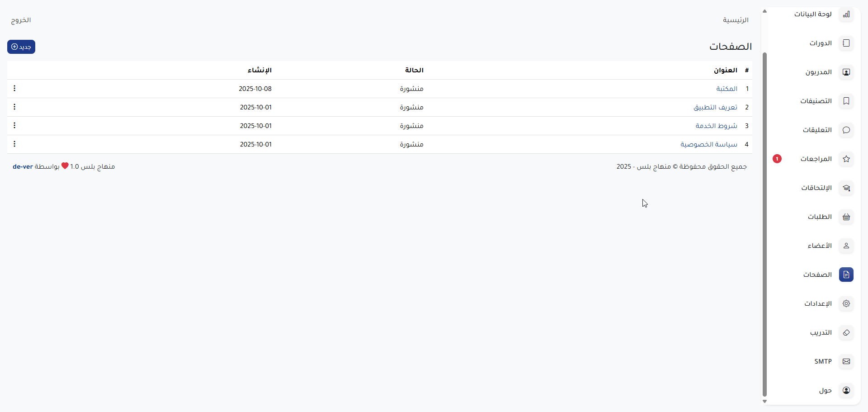The width and height of the screenshot is (868, 412).
Task: Select the bookmark icon for التصنيفات
Action: 846,101
